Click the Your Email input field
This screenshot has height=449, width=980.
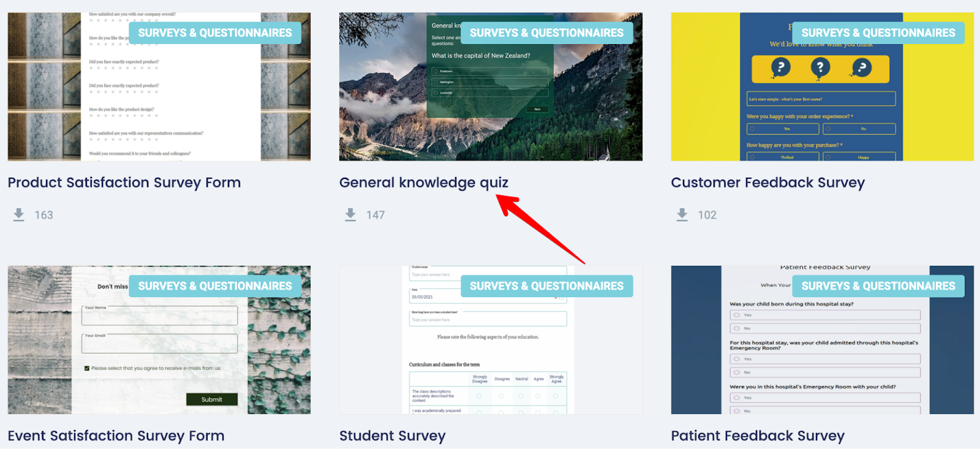pos(159,344)
